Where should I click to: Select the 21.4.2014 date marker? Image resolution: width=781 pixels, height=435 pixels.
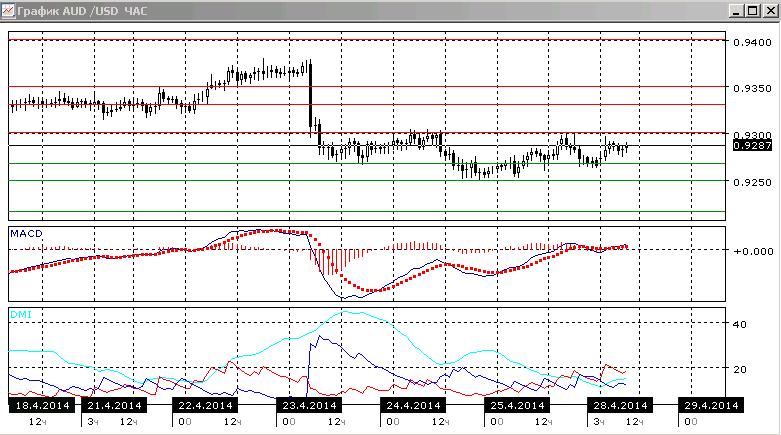(x=114, y=405)
